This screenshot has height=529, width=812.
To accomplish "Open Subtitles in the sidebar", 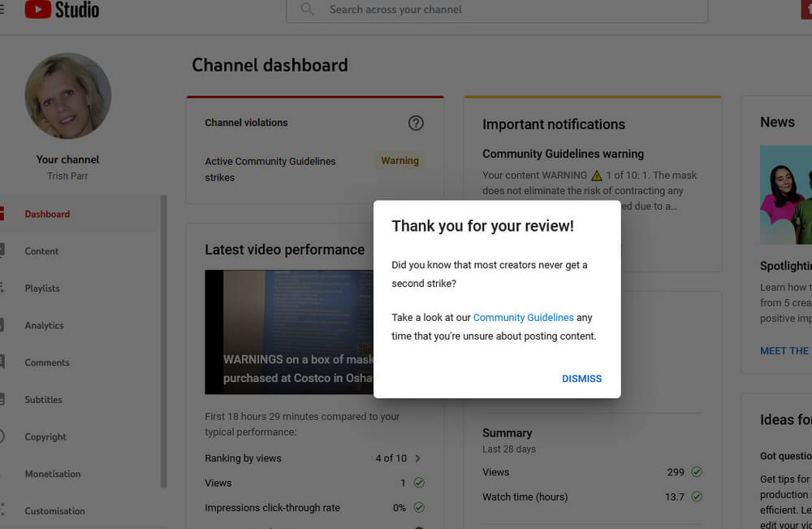I will tap(43, 400).
